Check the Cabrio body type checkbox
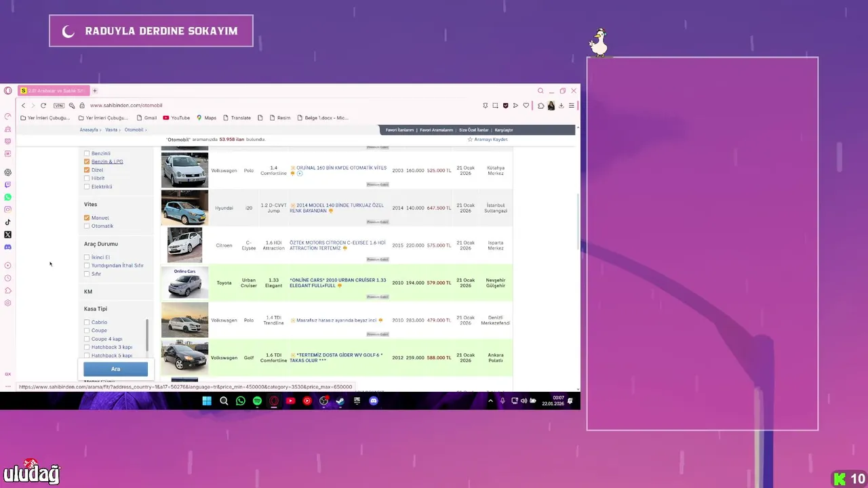Screen dimensions: 868x488 click(x=87, y=322)
